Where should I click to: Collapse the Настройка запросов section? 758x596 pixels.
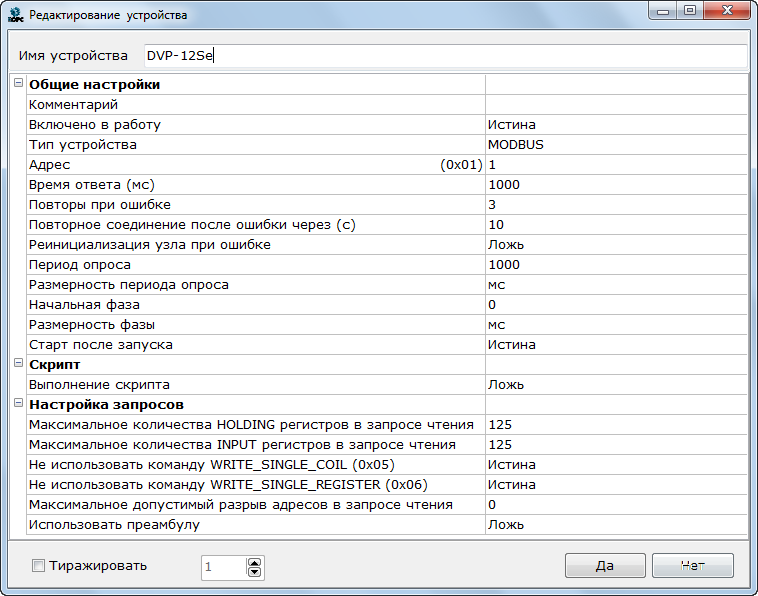pos(18,404)
